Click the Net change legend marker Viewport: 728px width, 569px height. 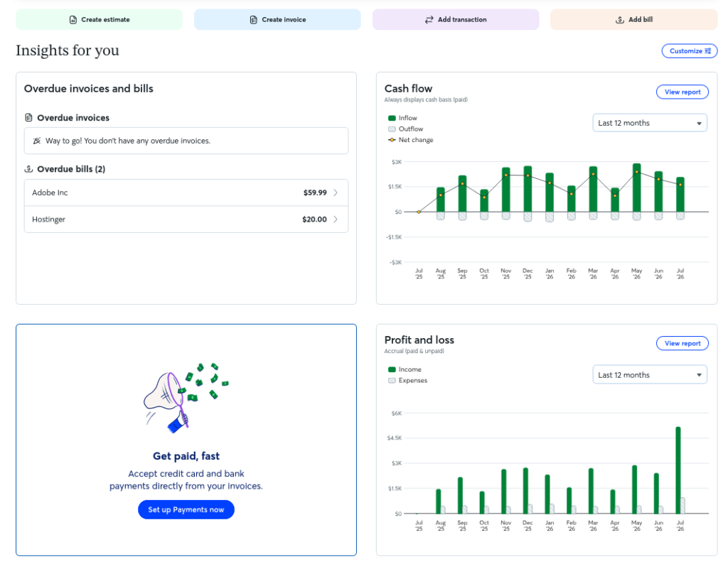[392, 139]
